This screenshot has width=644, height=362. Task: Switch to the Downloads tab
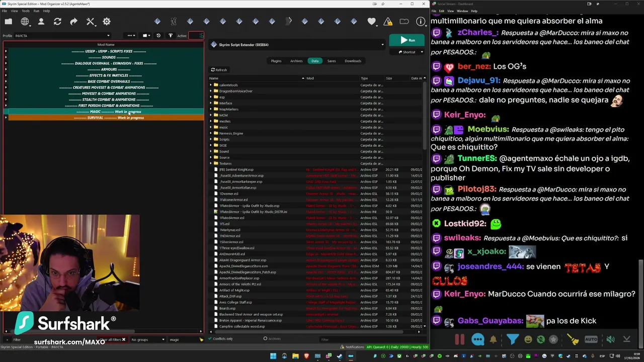[x=353, y=61]
